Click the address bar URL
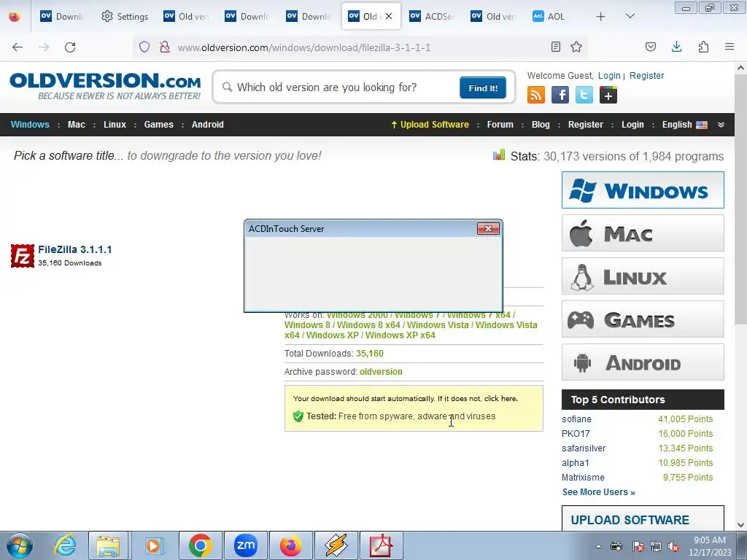This screenshot has height=560, width=747. pyautogui.click(x=304, y=47)
